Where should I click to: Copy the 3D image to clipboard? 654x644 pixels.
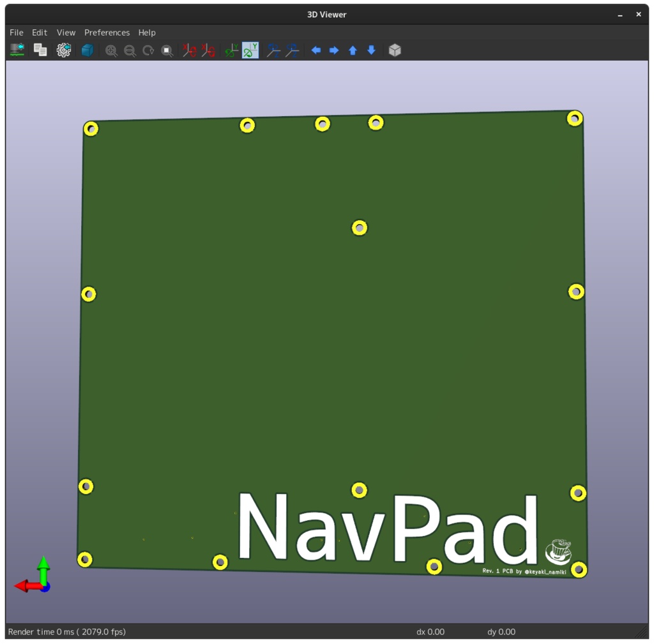pos(40,50)
